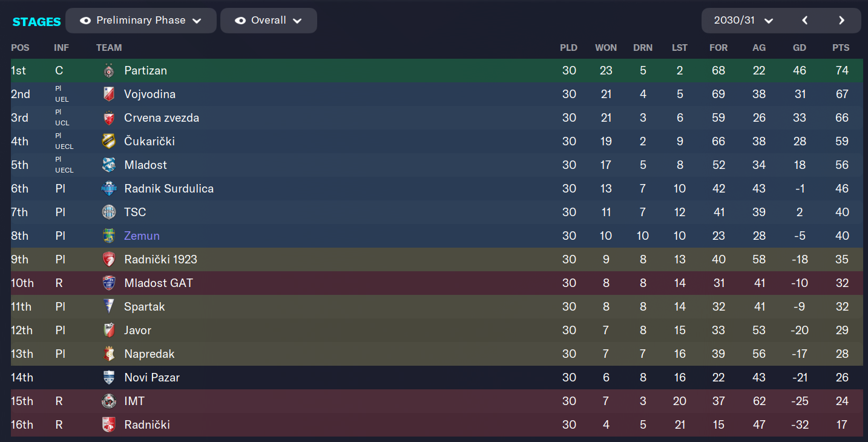Click the Čukarički yellow club badge
Screen dimensions: 868x442
(x=109, y=142)
